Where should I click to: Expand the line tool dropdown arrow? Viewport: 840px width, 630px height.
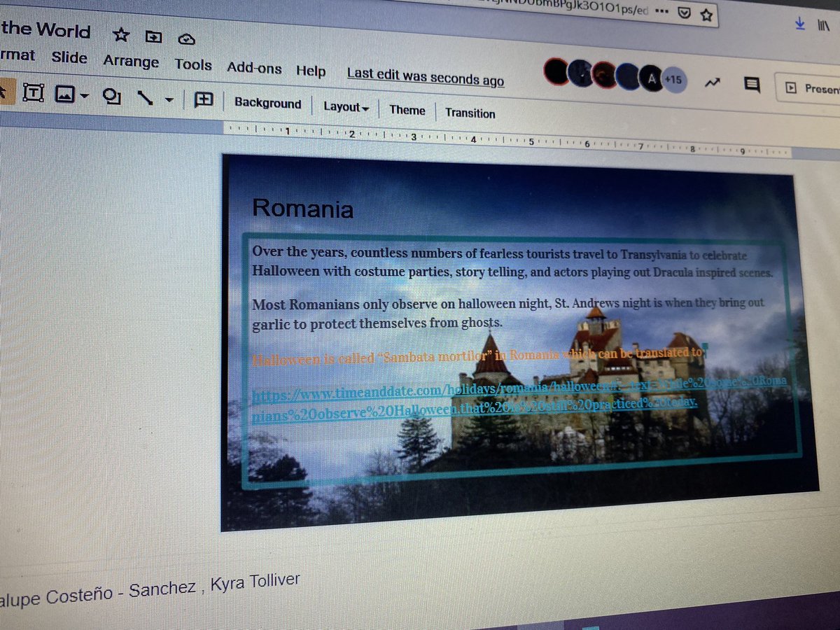tap(169, 100)
